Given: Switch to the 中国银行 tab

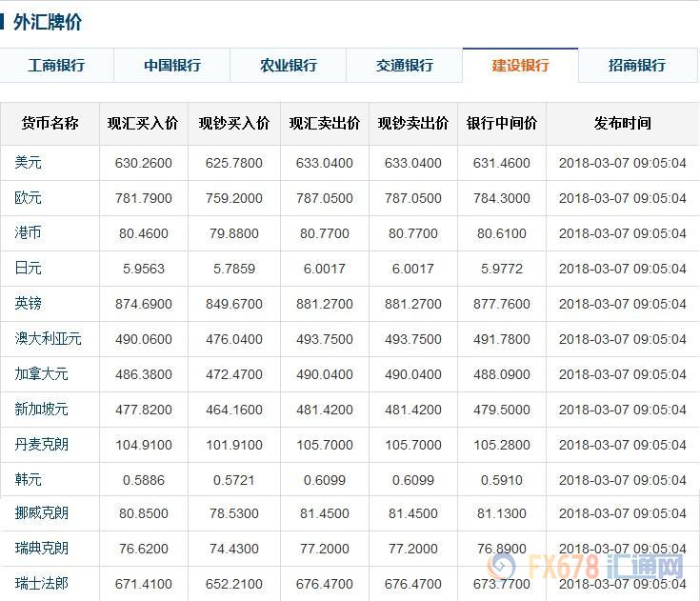Looking at the screenshot, I should pyautogui.click(x=172, y=65).
